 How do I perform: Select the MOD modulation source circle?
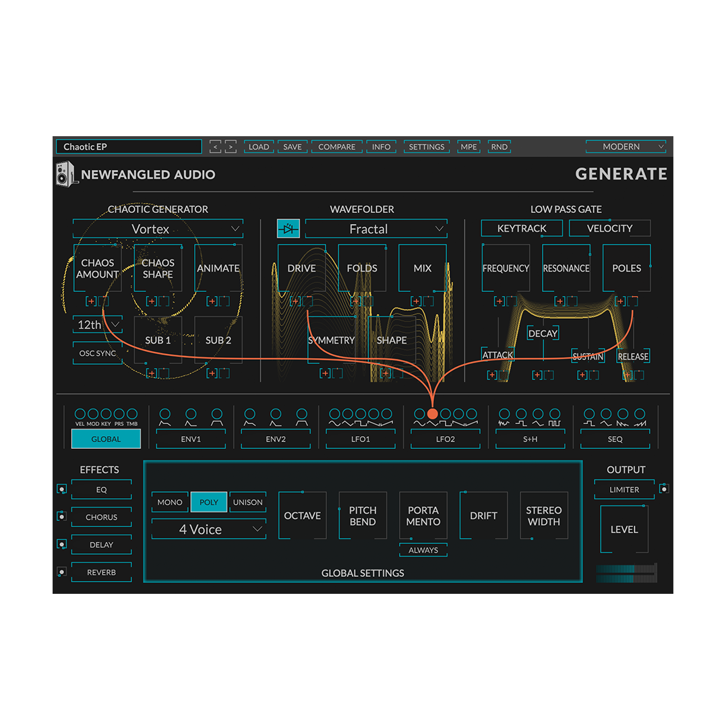coord(93,414)
